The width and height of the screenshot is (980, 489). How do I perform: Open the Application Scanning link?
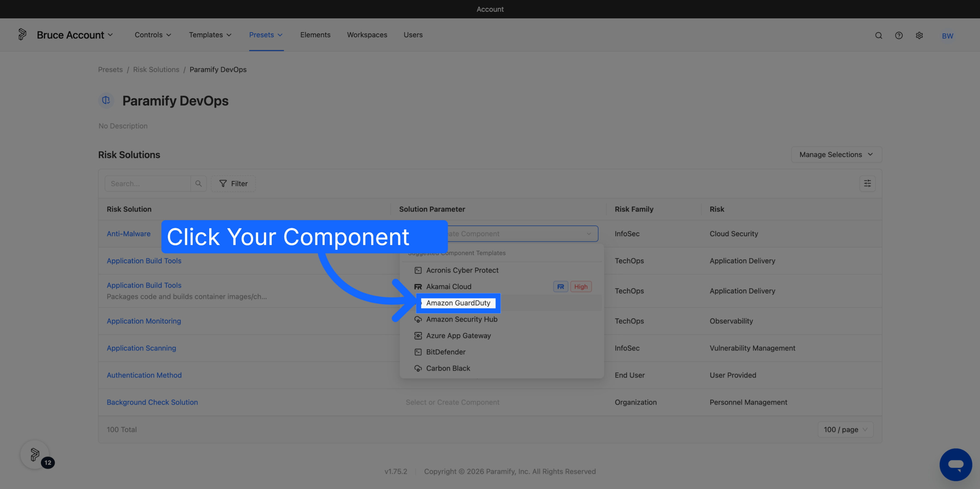point(141,348)
